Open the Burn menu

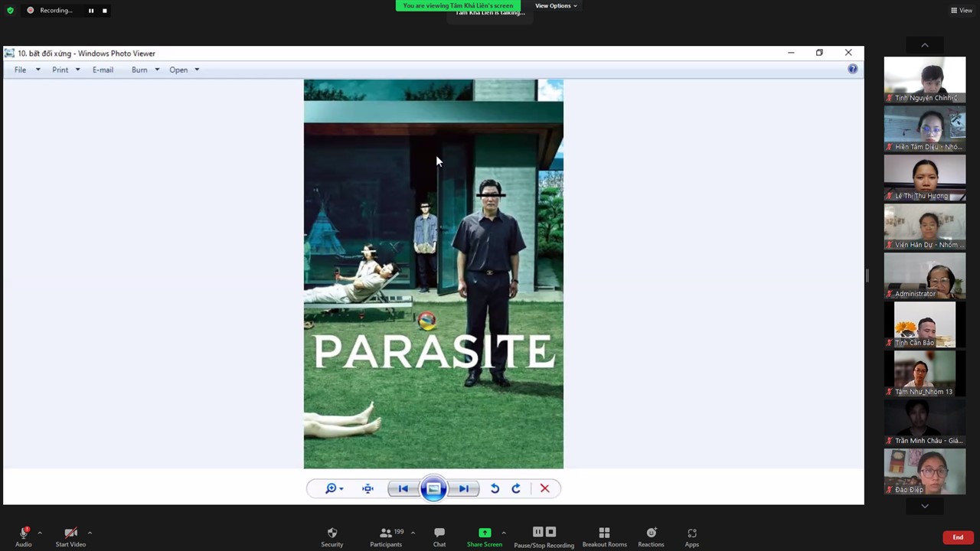pos(139,70)
